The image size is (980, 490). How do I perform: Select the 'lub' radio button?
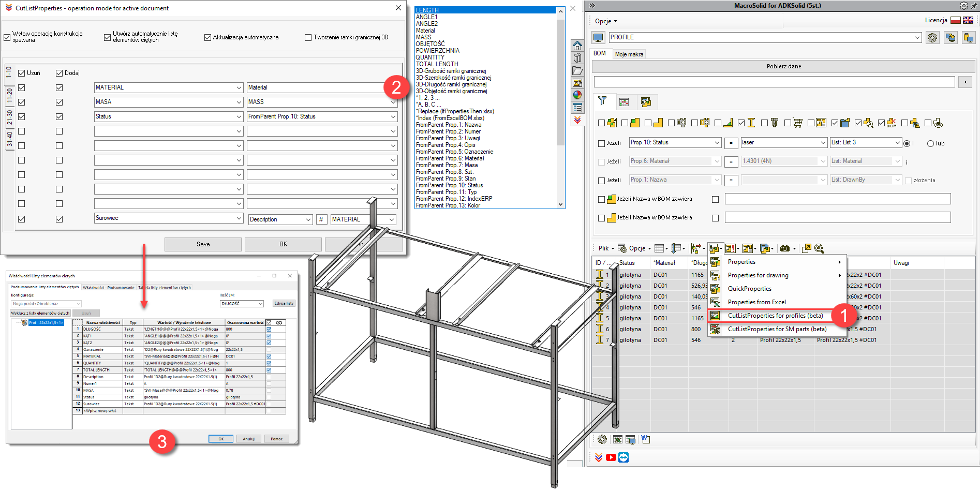(x=930, y=143)
